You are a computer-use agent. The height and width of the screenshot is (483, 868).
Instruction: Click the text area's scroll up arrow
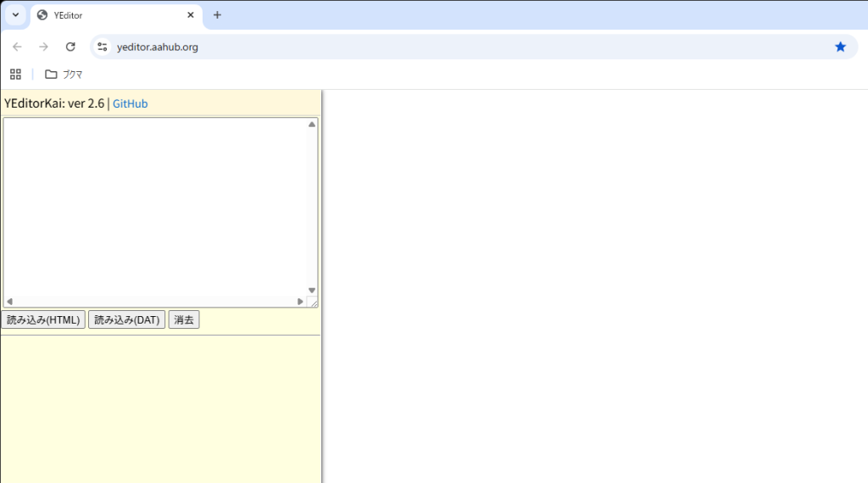(x=312, y=125)
